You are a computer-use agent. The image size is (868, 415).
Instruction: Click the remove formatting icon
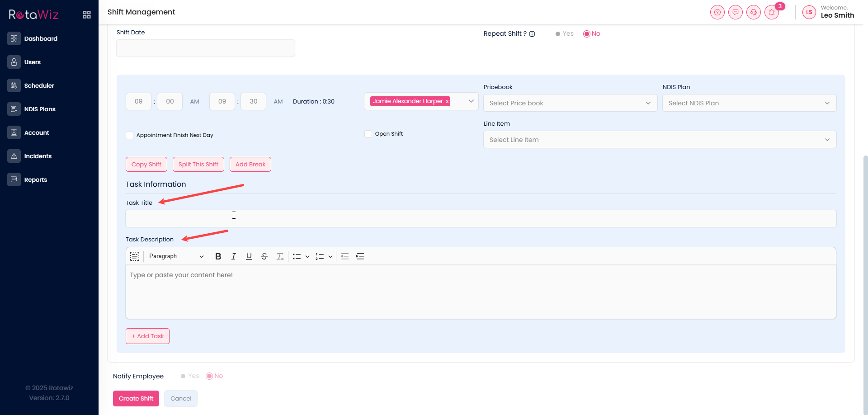tap(280, 256)
